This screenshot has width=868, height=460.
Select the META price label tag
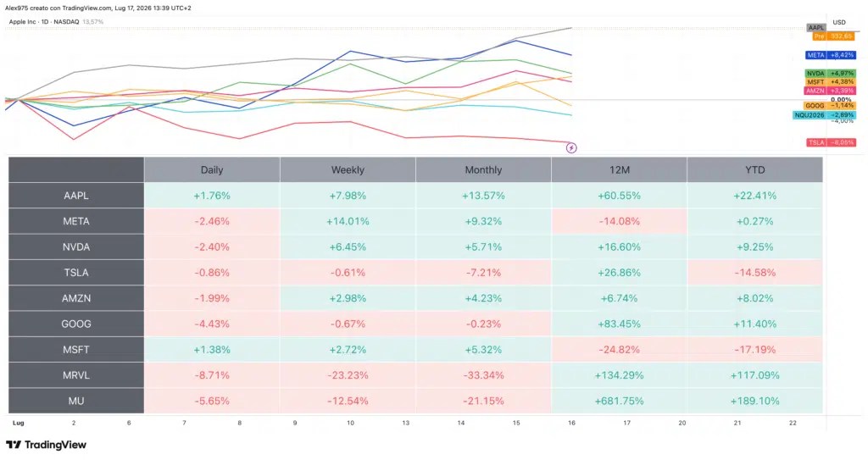[x=831, y=55]
